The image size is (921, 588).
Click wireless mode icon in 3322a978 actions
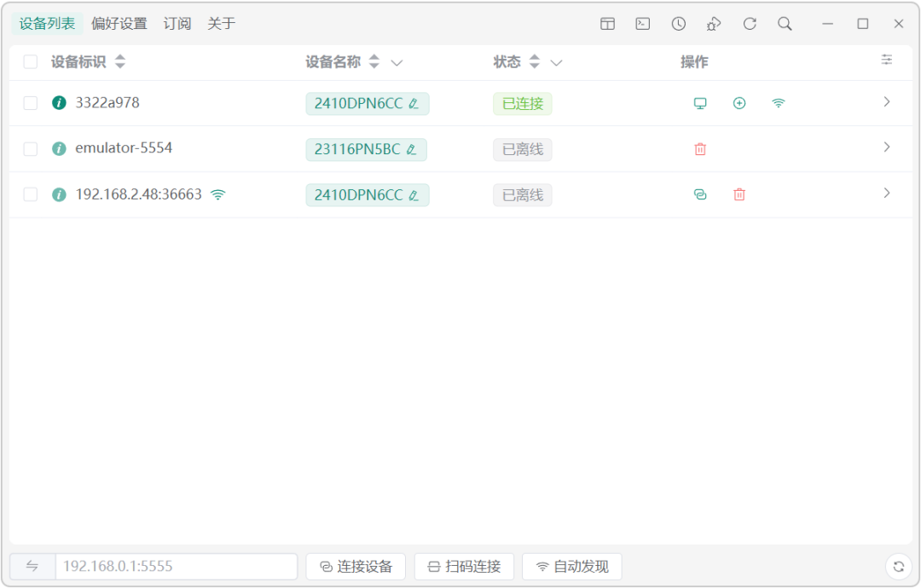click(x=779, y=103)
